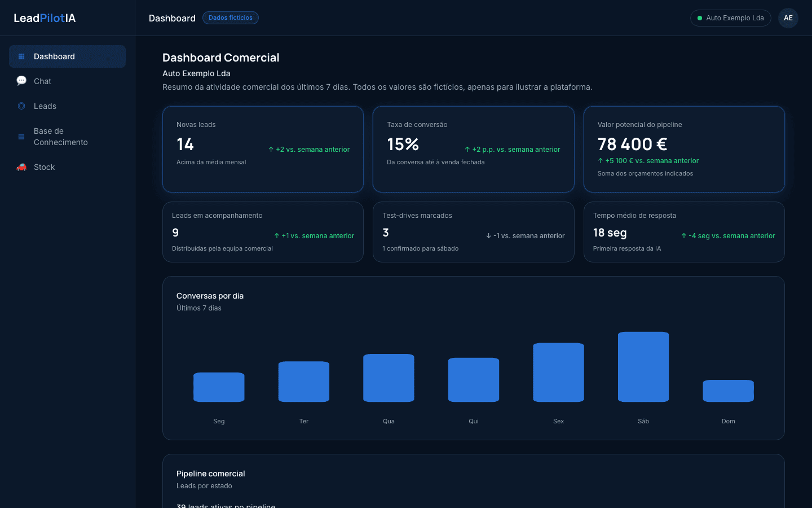Open Base de Conhecimento in sidebar
This screenshot has height=508, width=812.
coord(67,137)
